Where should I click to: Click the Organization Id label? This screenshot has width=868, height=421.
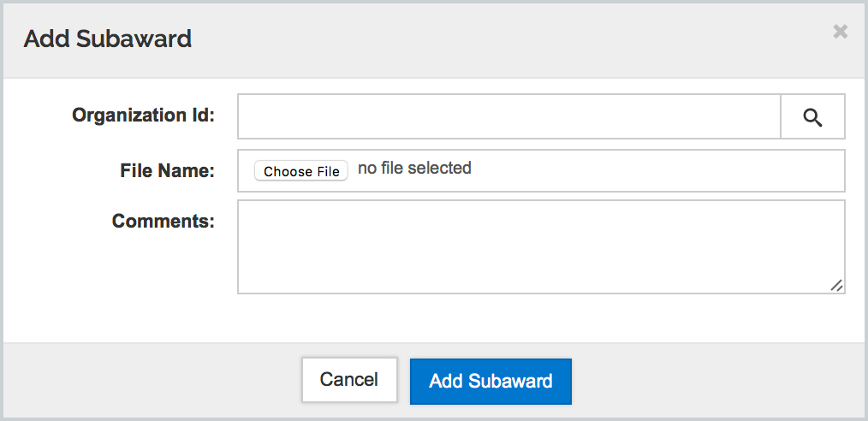click(143, 116)
